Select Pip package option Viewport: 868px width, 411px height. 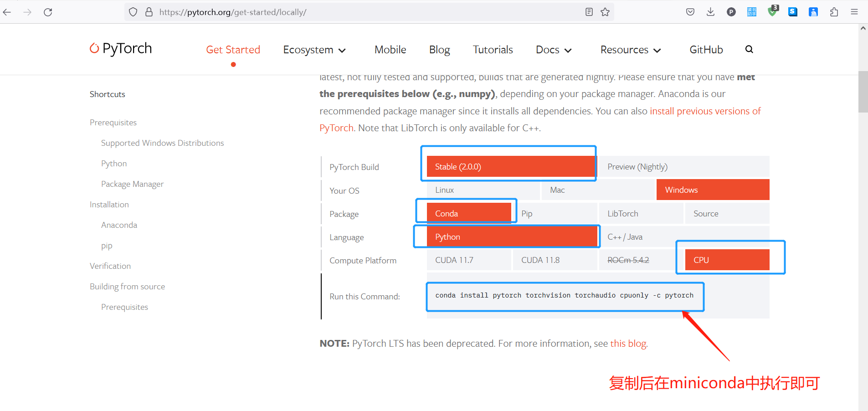[x=555, y=213]
